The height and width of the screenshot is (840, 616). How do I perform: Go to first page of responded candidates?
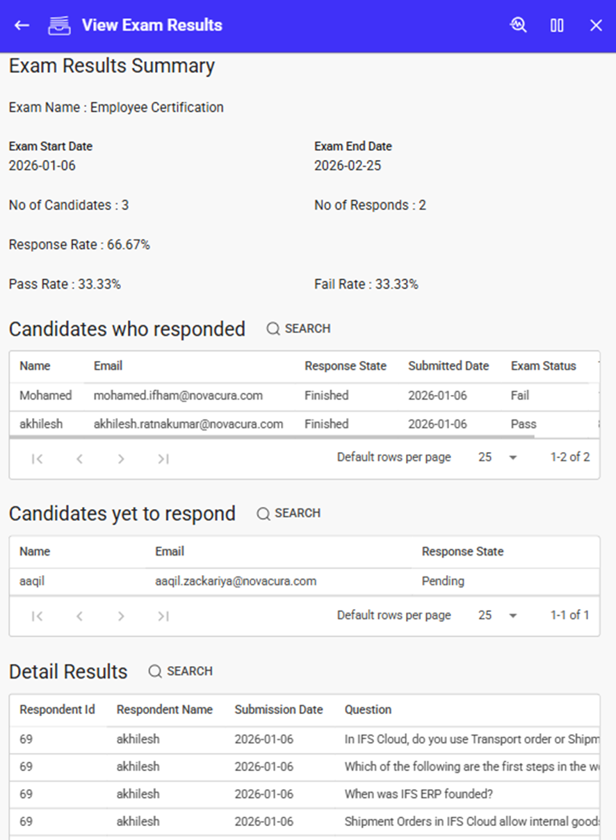click(x=38, y=459)
